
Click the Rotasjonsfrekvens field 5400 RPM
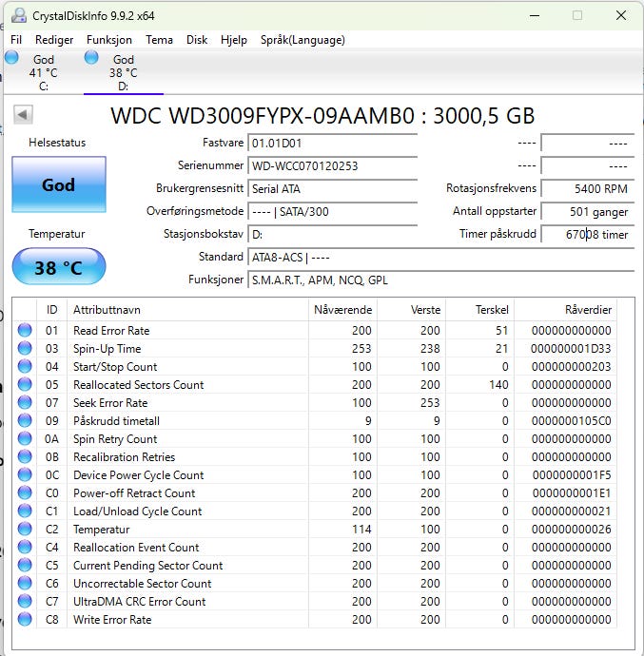coord(588,188)
